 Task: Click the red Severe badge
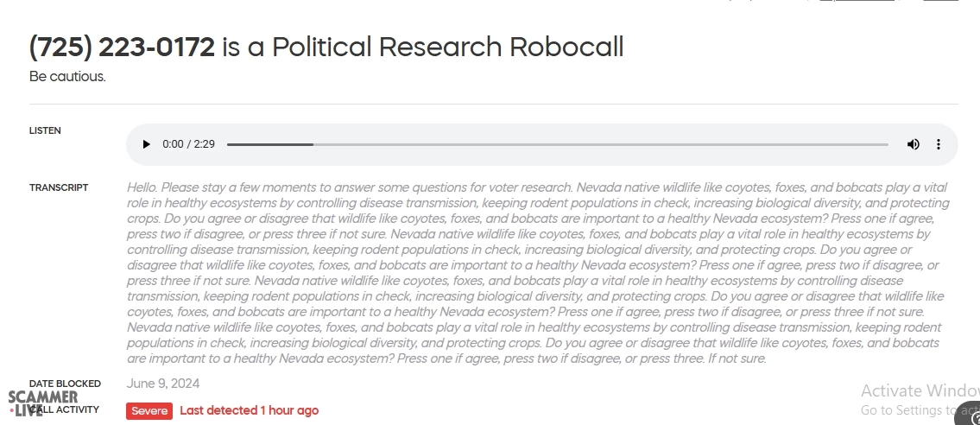pyautogui.click(x=149, y=411)
